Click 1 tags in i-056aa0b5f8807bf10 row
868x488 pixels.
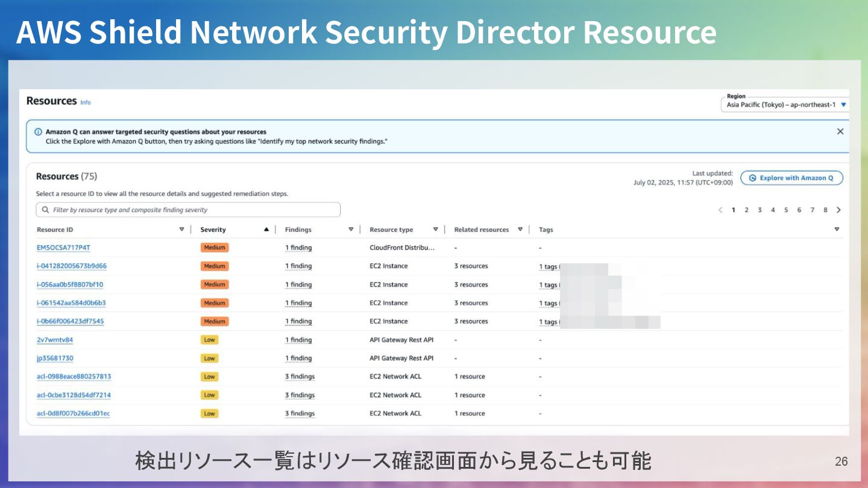549,285
